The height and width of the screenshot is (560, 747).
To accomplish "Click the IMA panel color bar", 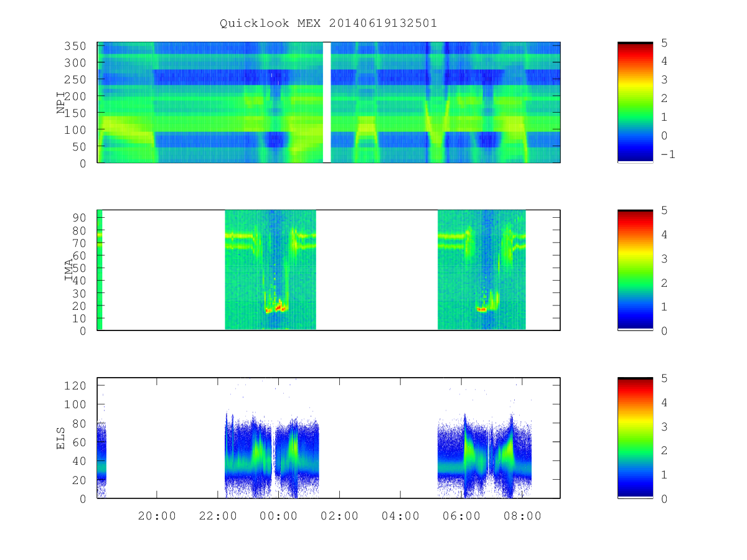I will (635, 269).
